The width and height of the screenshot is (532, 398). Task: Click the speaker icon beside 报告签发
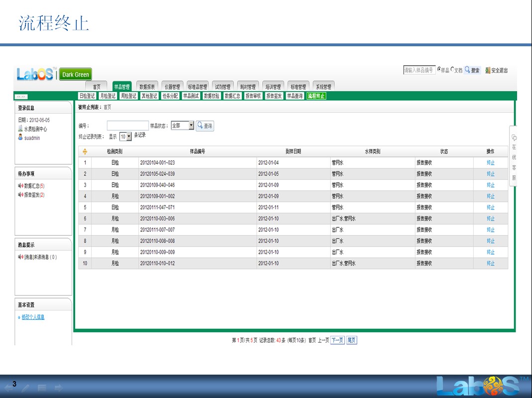[20, 195]
